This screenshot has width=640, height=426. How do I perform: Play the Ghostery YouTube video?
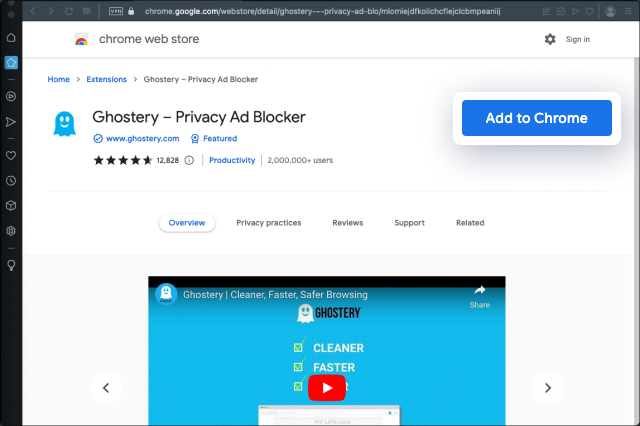pos(326,387)
